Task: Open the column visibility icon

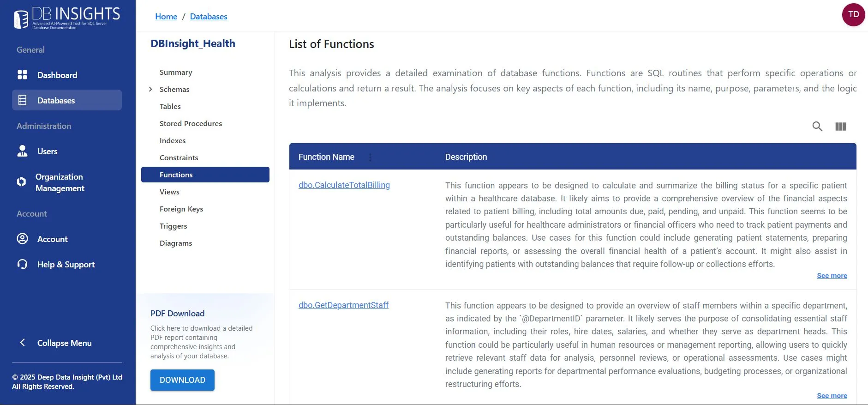Action: 841,126
